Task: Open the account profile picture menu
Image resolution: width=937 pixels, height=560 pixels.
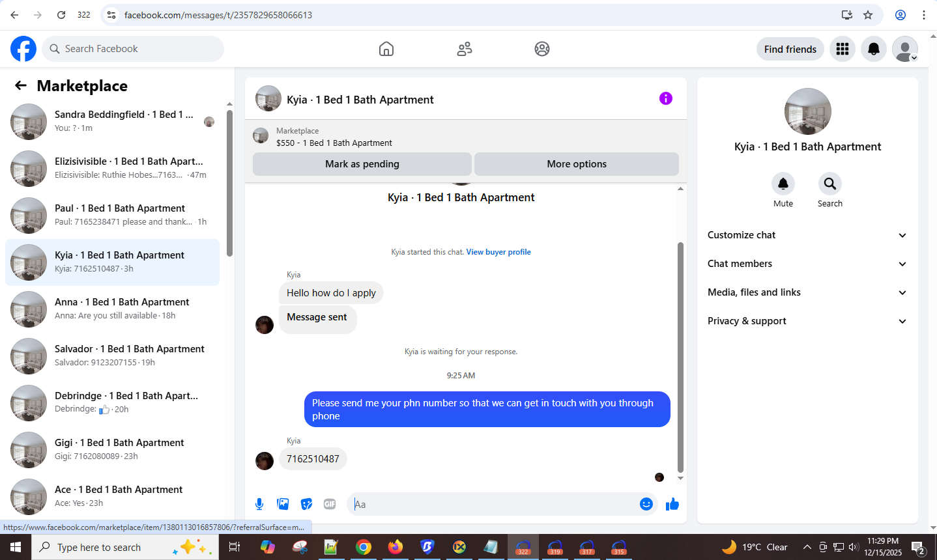Action: point(905,49)
